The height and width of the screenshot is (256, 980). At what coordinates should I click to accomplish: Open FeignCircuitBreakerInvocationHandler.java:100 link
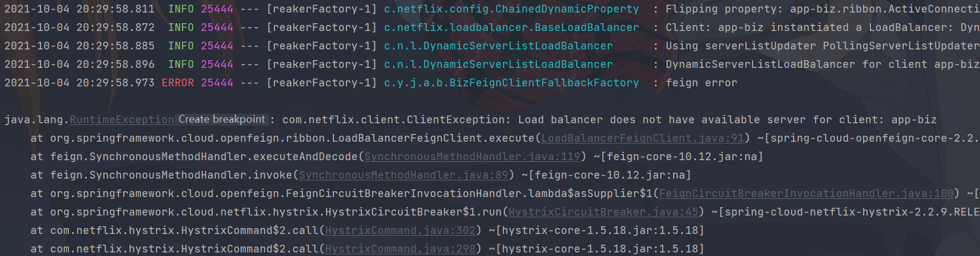point(806,193)
